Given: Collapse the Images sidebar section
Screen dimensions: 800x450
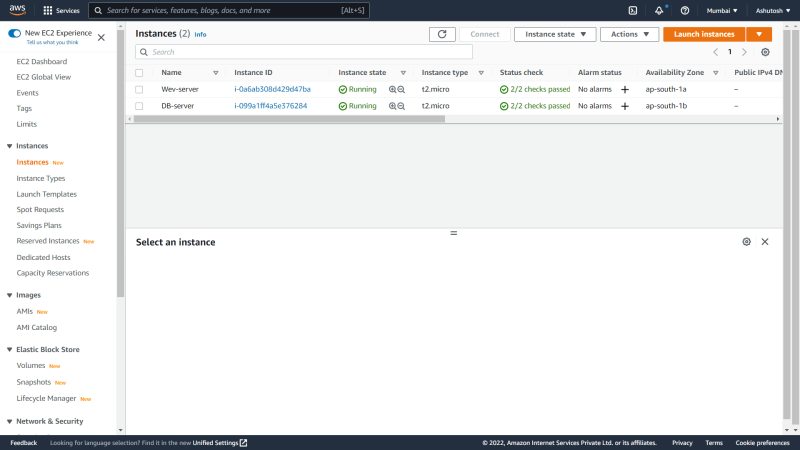Looking at the screenshot, I should [9, 295].
